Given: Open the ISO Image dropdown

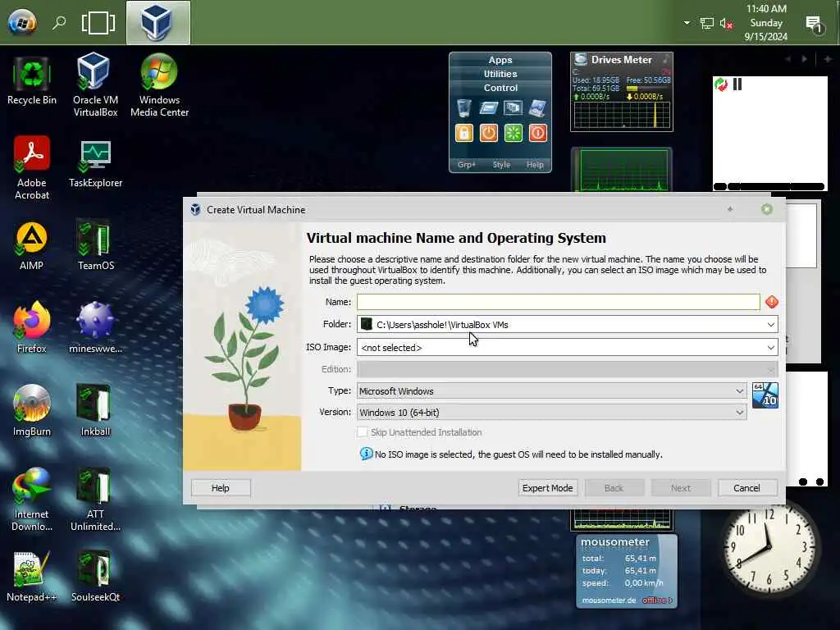Looking at the screenshot, I should click(x=770, y=348).
